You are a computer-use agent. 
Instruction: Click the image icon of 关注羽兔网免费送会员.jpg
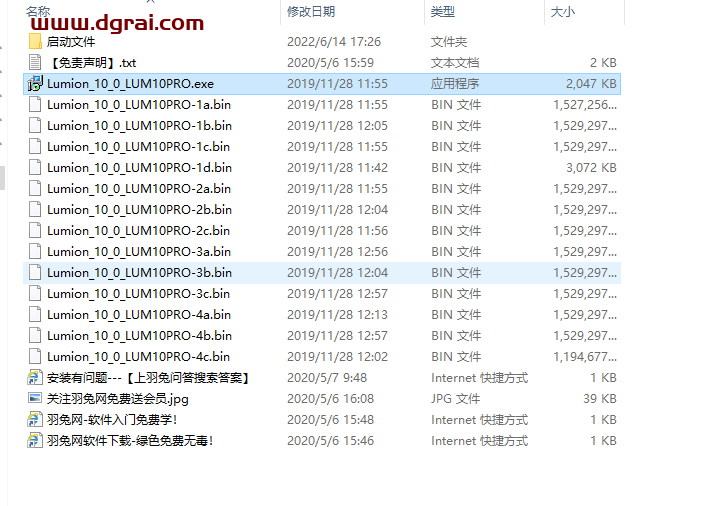[x=35, y=398]
